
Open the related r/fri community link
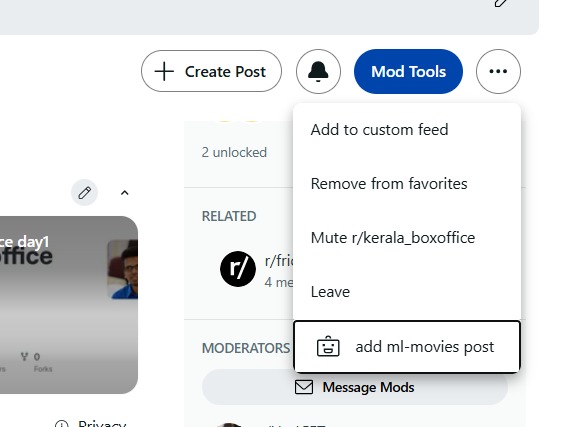point(278,261)
